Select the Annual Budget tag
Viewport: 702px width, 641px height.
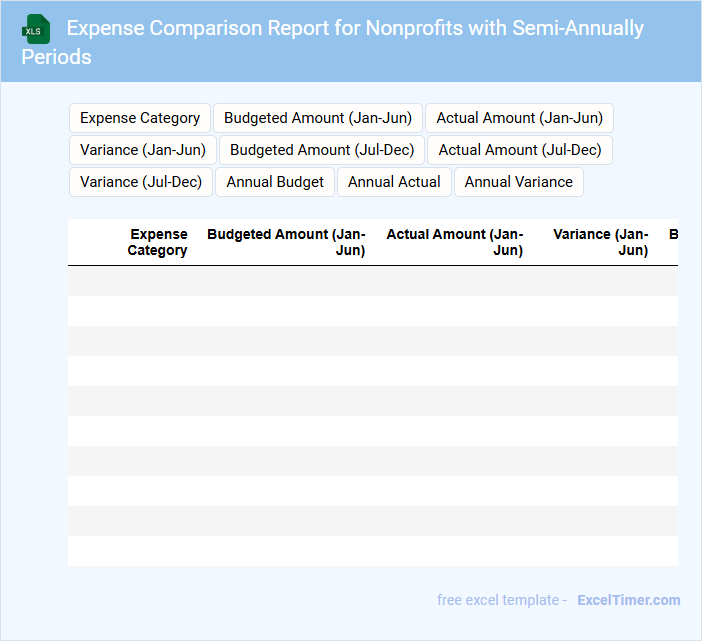275,182
